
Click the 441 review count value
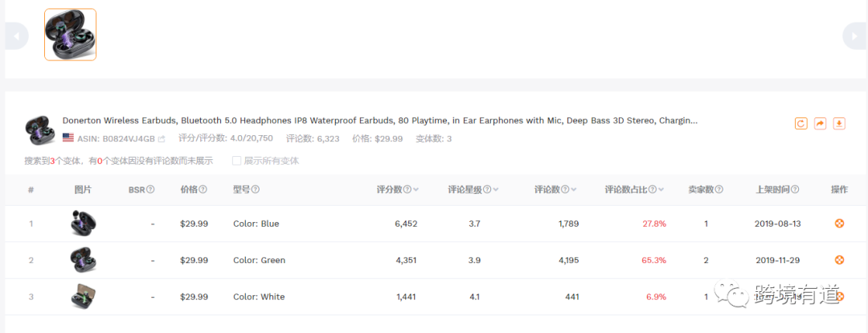click(x=572, y=297)
